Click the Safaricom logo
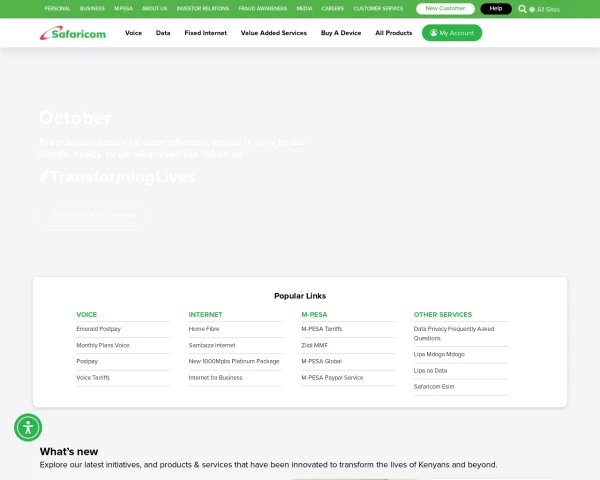 pyautogui.click(x=73, y=33)
